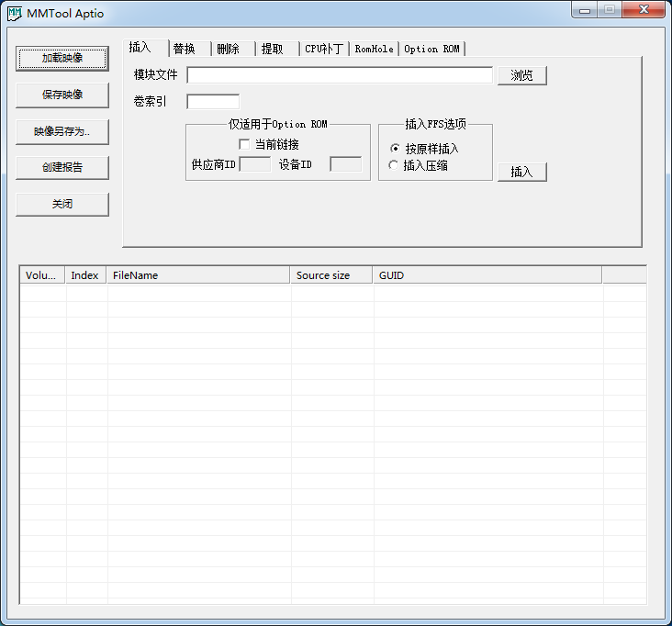Viewport: 672px width, 626px height.
Task: Click the 模块文件 (module file) path input field
Action: point(340,75)
